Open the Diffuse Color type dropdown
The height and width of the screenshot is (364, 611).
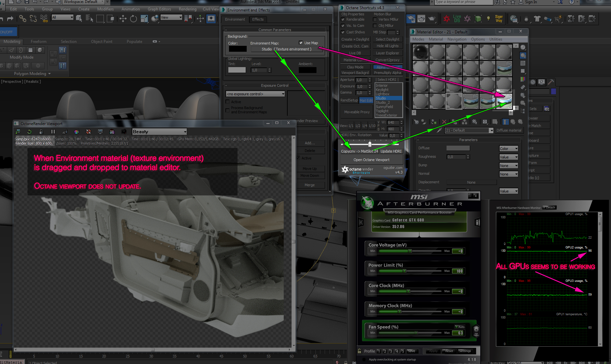point(508,149)
